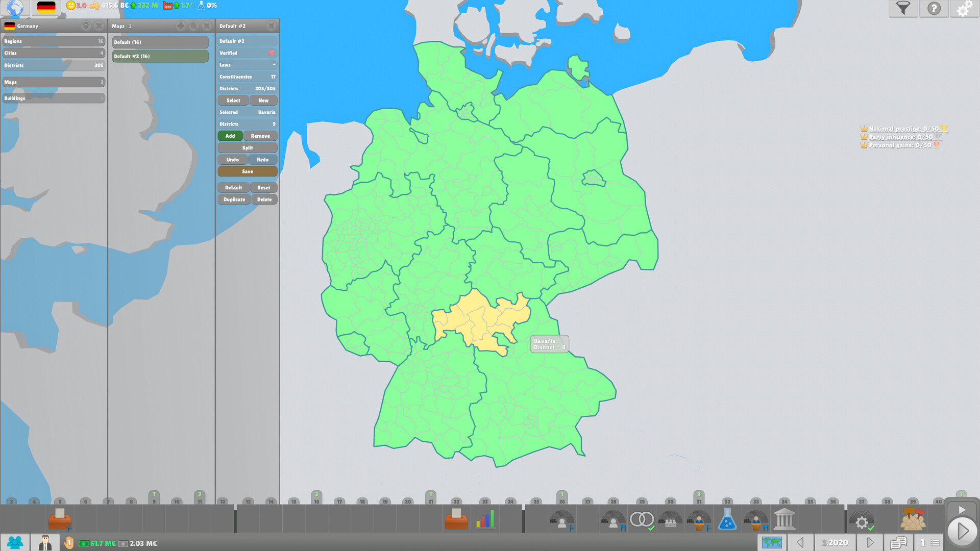Image resolution: width=980 pixels, height=551 pixels.
Task: Enable Remove mode for districts
Action: 260,136
